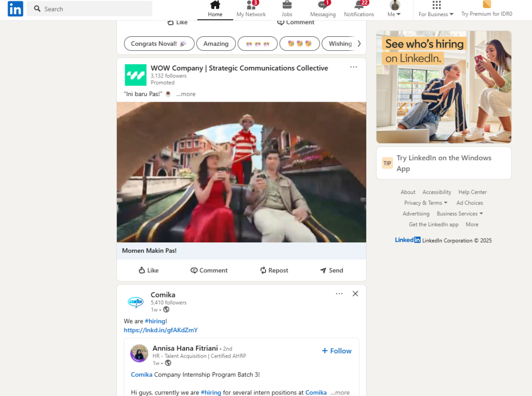Show more quick replies with right chevron
This screenshot has height=396, width=532.
360,44
